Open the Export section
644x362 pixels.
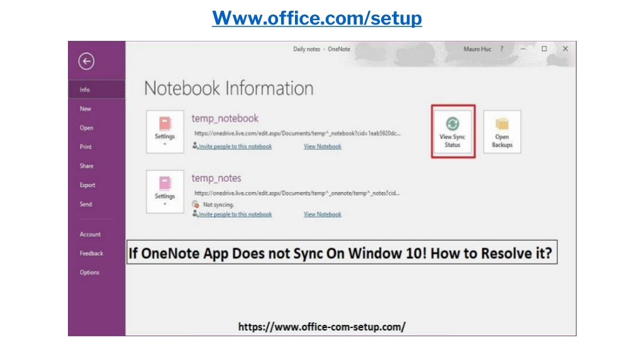pos(87,185)
